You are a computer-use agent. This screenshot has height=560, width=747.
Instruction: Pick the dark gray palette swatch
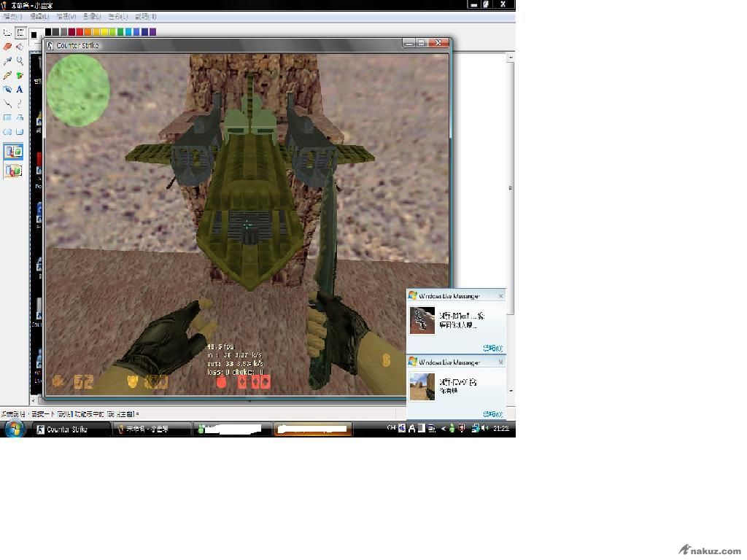pos(55,32)
